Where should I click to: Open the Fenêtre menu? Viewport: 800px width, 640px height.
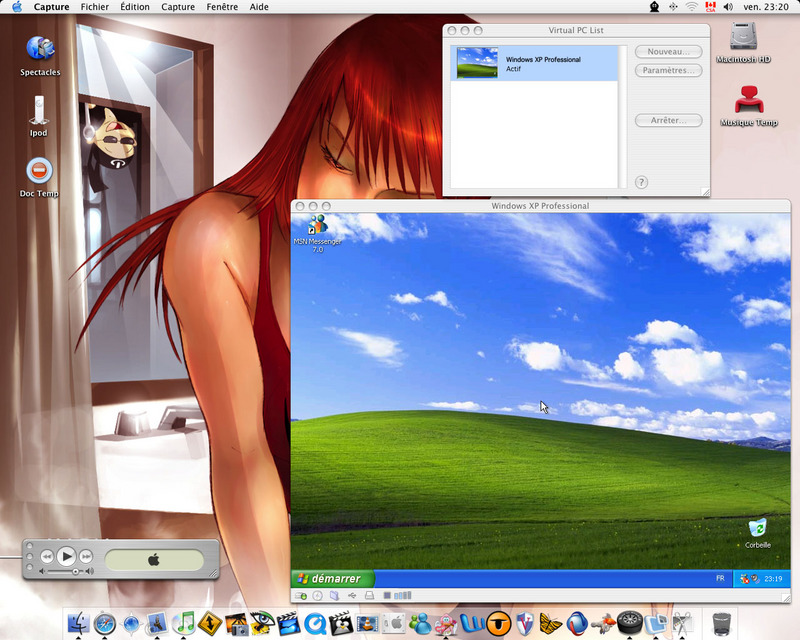click(222, 7)
